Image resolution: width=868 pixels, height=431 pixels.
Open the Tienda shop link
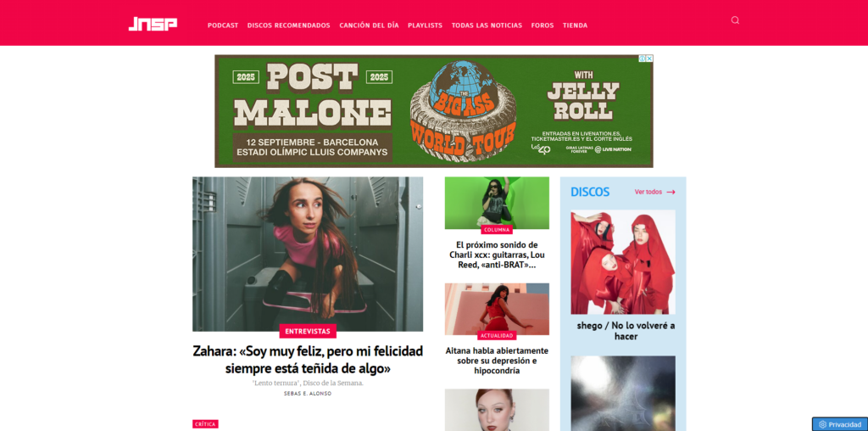click(x=576, y=25)
